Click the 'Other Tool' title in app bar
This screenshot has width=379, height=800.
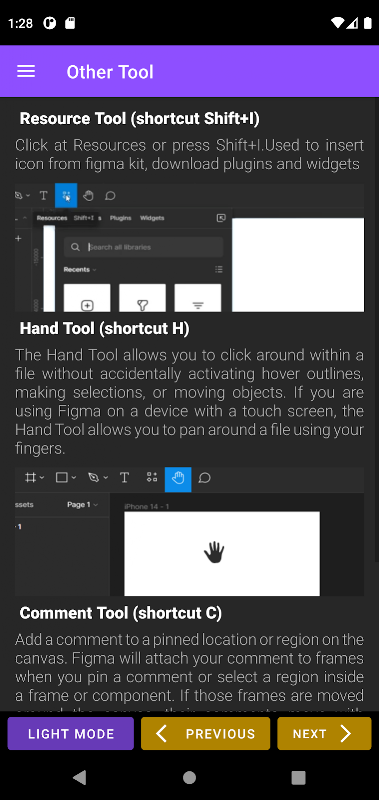point(110,72)
